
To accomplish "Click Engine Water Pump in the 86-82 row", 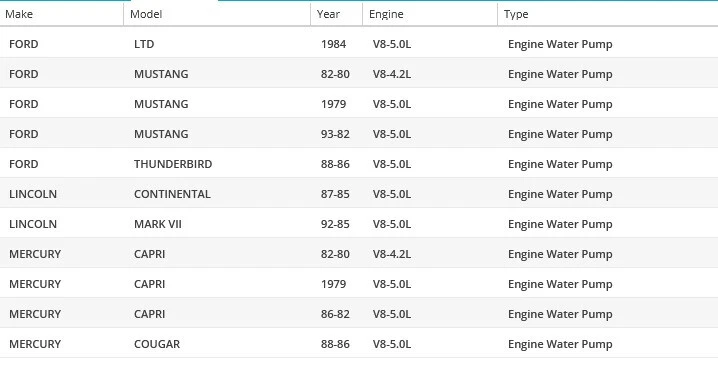I will [560, 315].
